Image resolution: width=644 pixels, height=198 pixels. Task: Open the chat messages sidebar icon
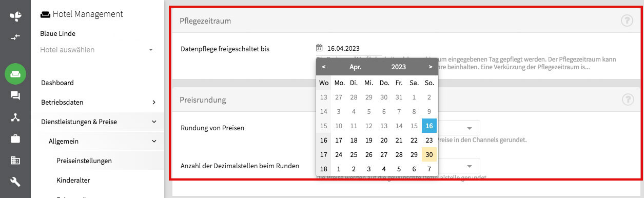(15, 95)
